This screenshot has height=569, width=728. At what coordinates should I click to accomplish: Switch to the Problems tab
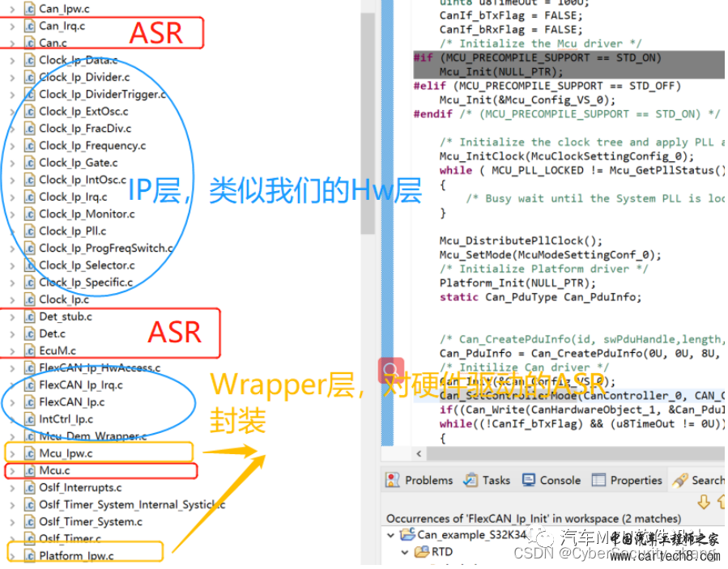click(x=419, y=480)
